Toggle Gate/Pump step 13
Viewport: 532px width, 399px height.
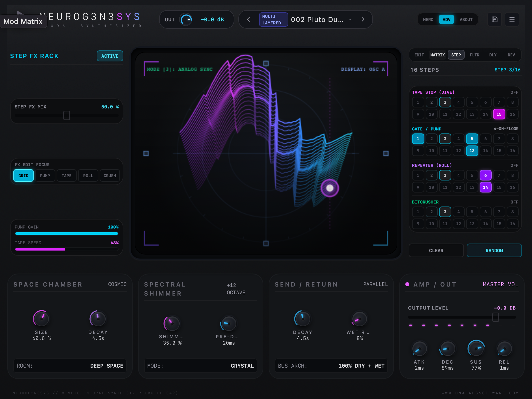click(472, 151)
